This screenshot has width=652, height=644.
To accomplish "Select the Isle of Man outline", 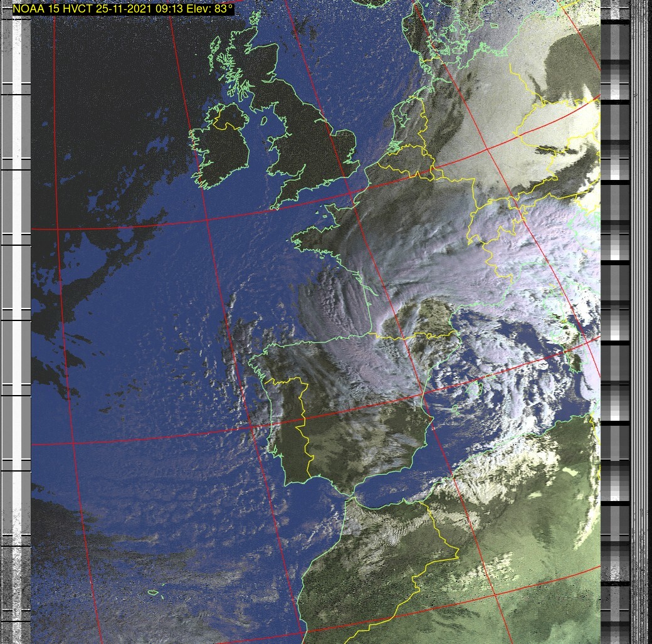I will coord(264,120).
